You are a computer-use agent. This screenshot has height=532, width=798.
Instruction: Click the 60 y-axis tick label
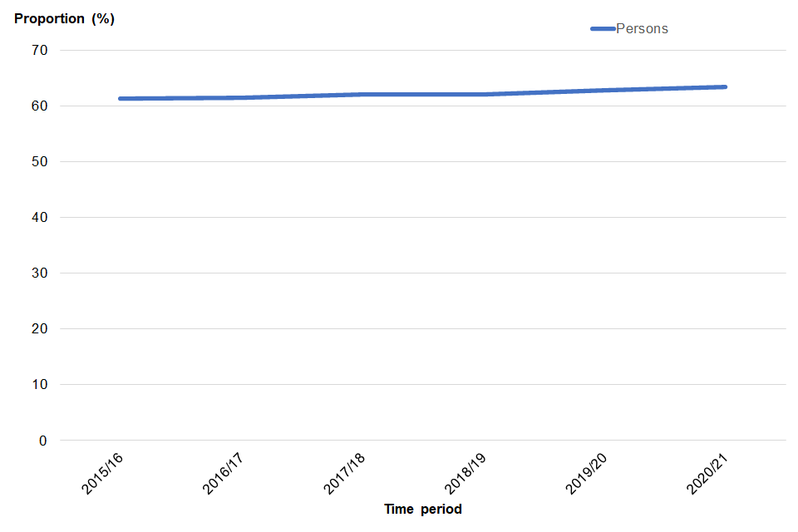coord(41,106)
